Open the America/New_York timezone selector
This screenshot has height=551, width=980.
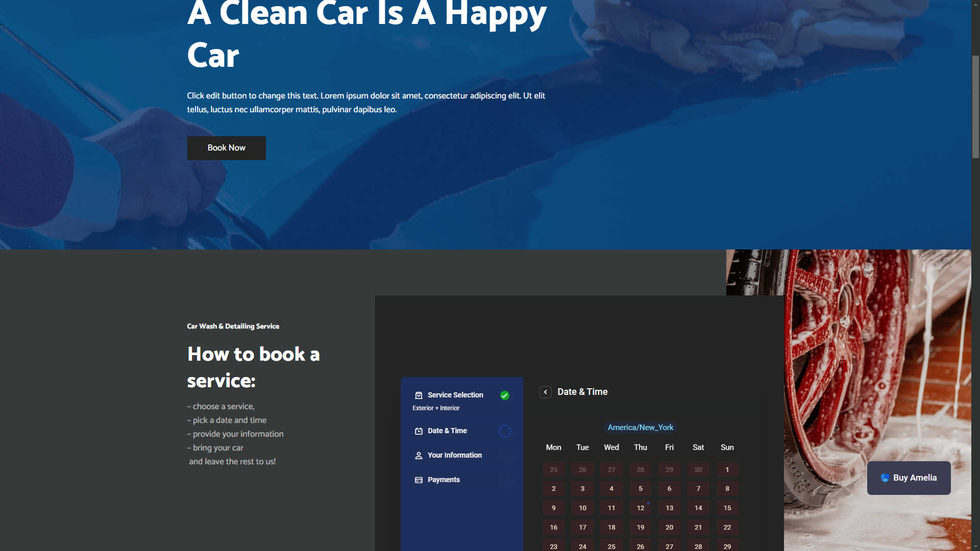click(640, 428)
